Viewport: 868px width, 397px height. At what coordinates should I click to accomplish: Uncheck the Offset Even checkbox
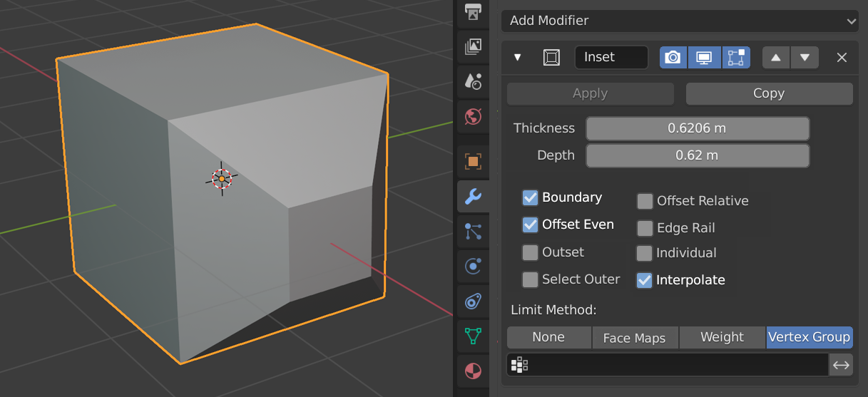(530, 225)
